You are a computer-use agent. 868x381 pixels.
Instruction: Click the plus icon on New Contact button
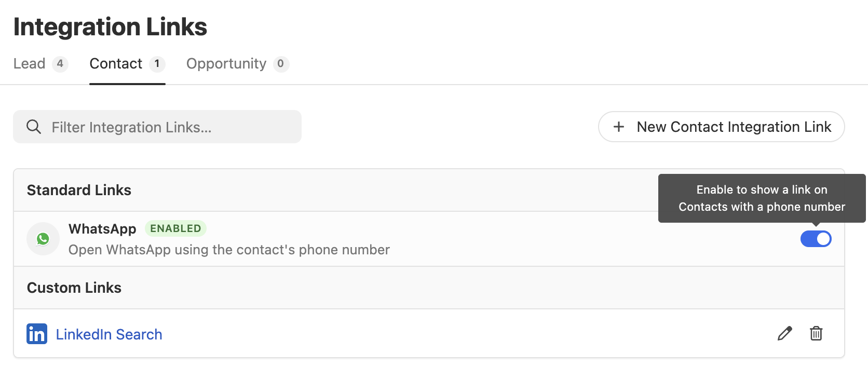click(x=618, y=127)
